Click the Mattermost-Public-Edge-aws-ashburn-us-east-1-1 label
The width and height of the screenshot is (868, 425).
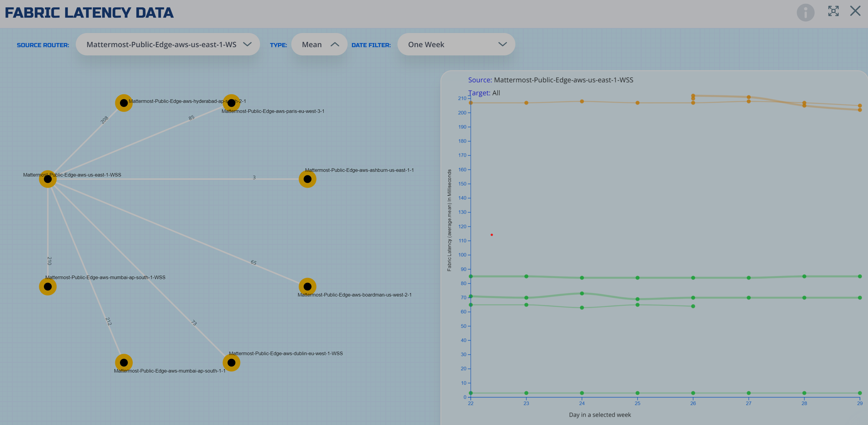(359, 170)
